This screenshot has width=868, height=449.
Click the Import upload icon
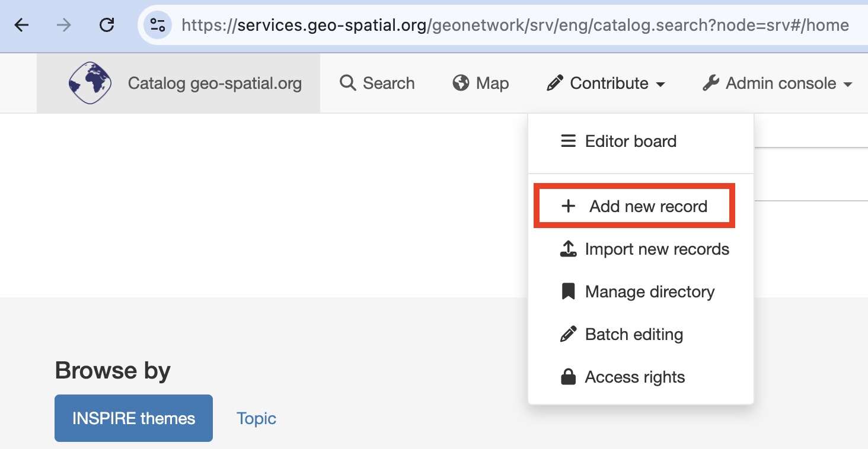click(x=568, y=249)
